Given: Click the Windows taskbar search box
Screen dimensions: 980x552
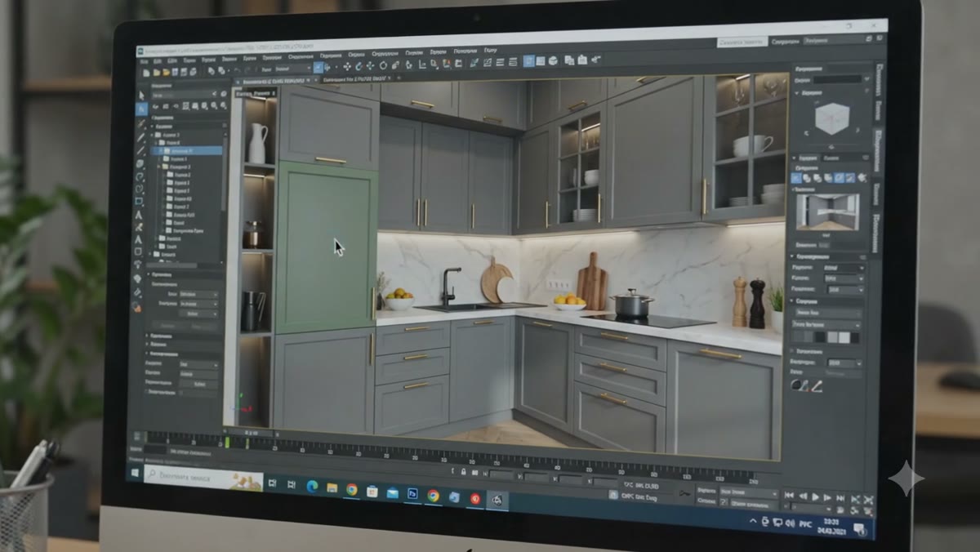Looking at the screenshot, I should pyautogui.click(x=203, y=476).
